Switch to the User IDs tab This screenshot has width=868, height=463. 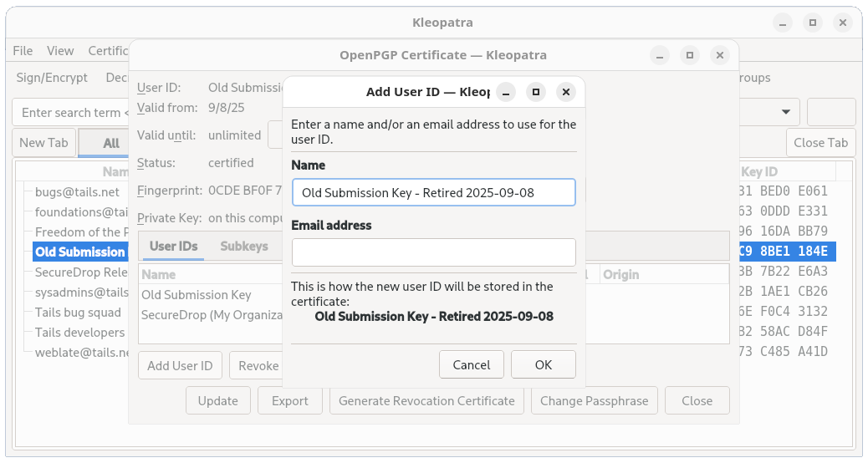click(173, 247)
